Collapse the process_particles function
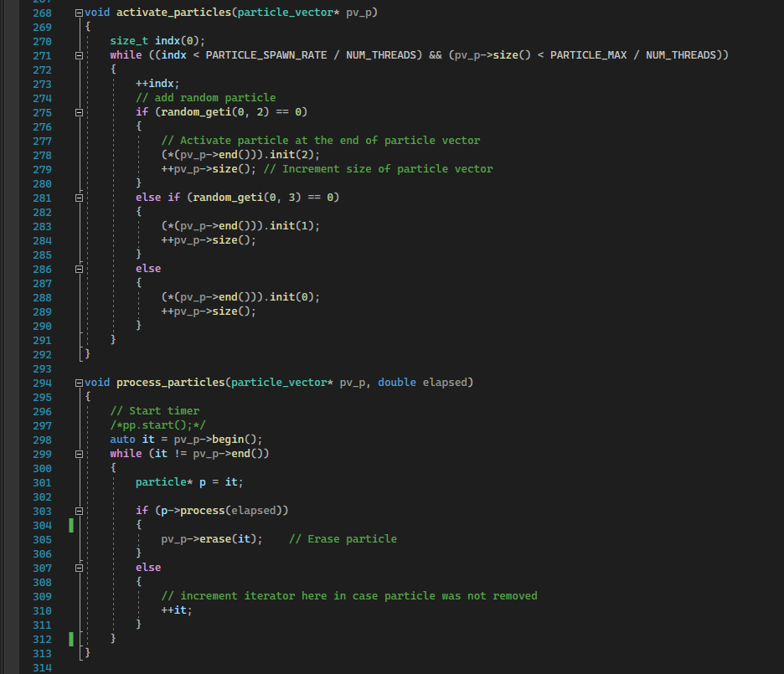 (79, 383)
